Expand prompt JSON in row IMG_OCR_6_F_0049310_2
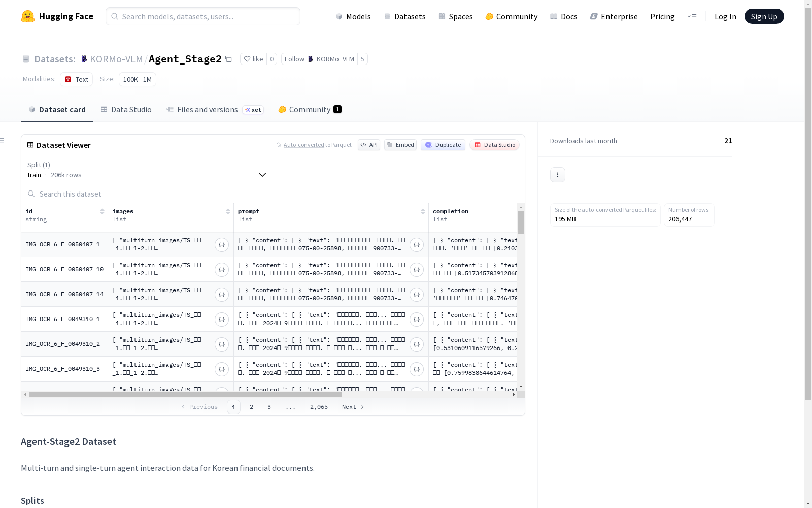The height and width of the screenshot is (508, 812). click(417, 344)
